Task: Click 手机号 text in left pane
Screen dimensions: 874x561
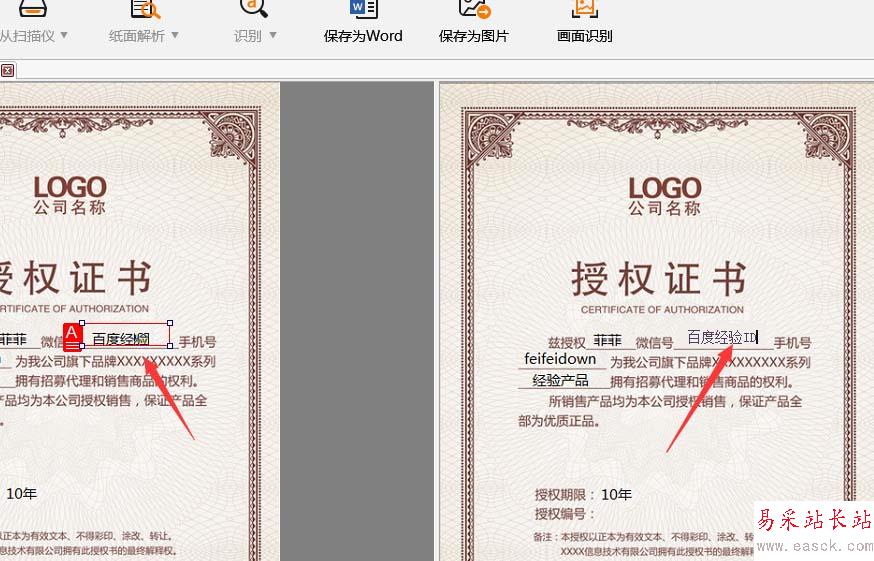Action: coord(197,341)
